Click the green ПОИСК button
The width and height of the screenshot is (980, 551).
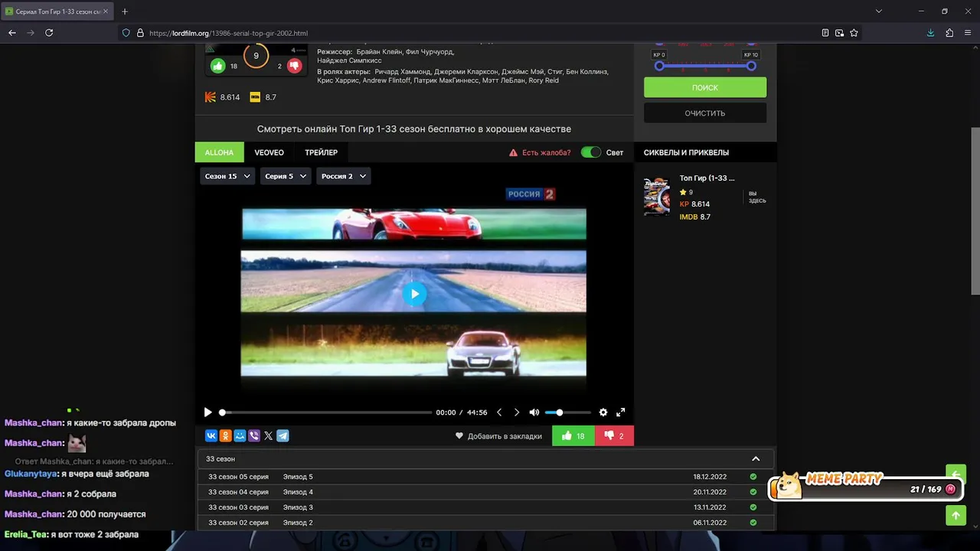click(x=705, y=87)
